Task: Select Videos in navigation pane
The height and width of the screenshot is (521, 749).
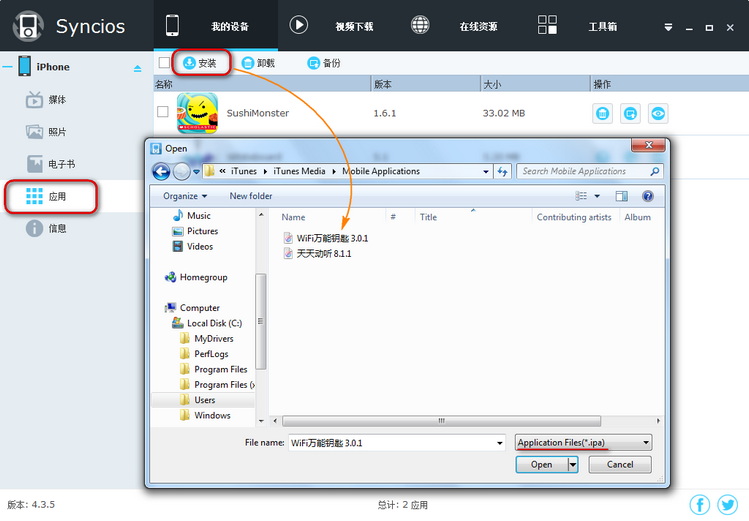Action: coord(193,246)
